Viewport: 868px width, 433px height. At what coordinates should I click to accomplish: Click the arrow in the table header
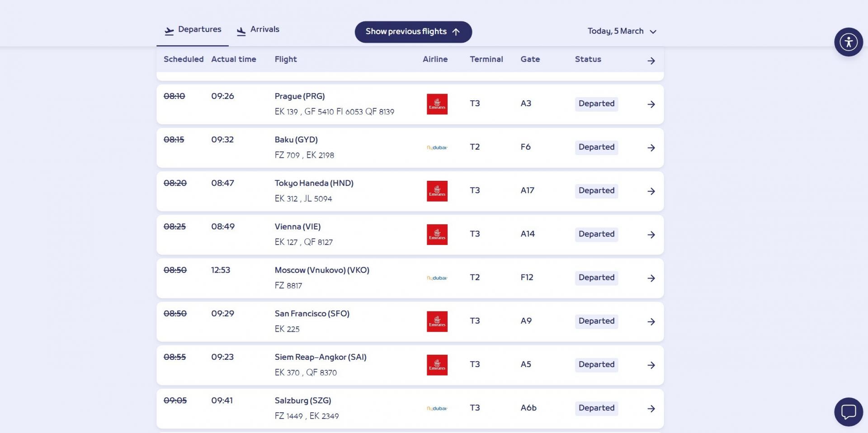(x=651, y=61)
